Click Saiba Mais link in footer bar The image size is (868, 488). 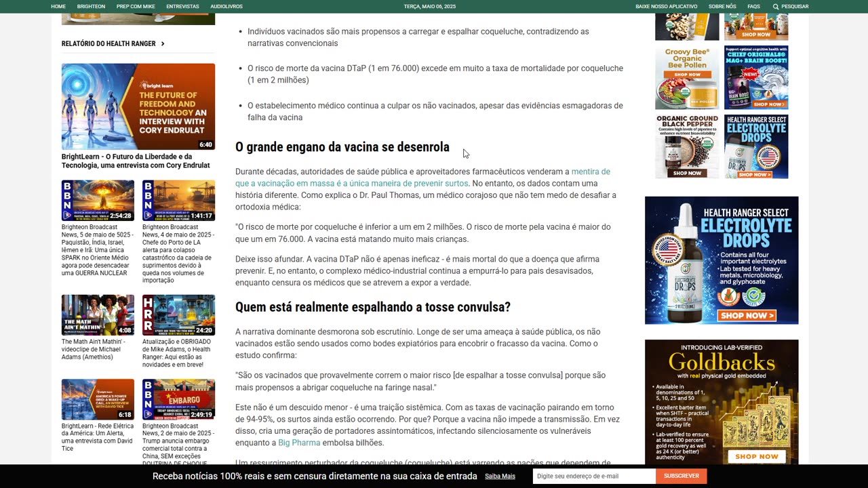click(x=500, y=476)
